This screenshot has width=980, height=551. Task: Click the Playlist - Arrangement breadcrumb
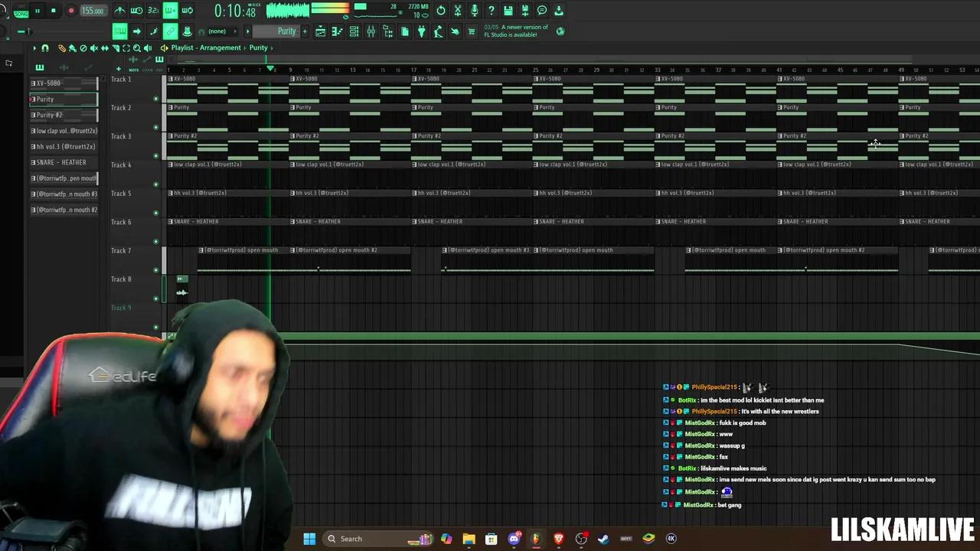click(x=205, y=47)
